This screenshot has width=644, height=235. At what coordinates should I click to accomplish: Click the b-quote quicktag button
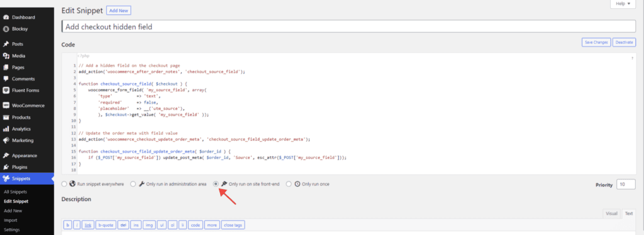pos(106,225)
